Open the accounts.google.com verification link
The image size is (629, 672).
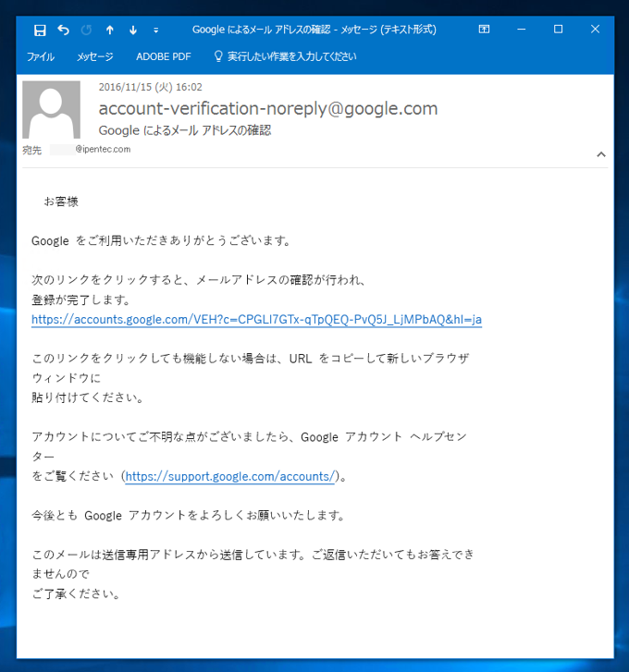point(256,320)
